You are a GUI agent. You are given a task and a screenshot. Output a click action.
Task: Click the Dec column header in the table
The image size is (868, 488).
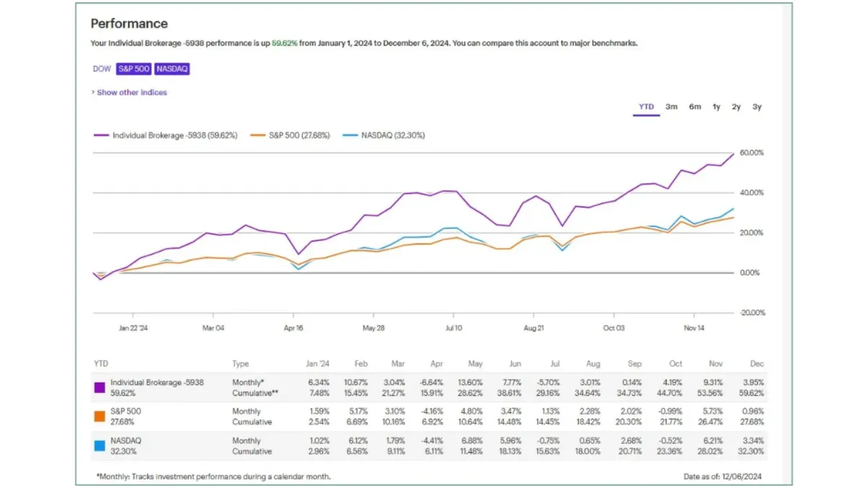click(x=757, y=364)
